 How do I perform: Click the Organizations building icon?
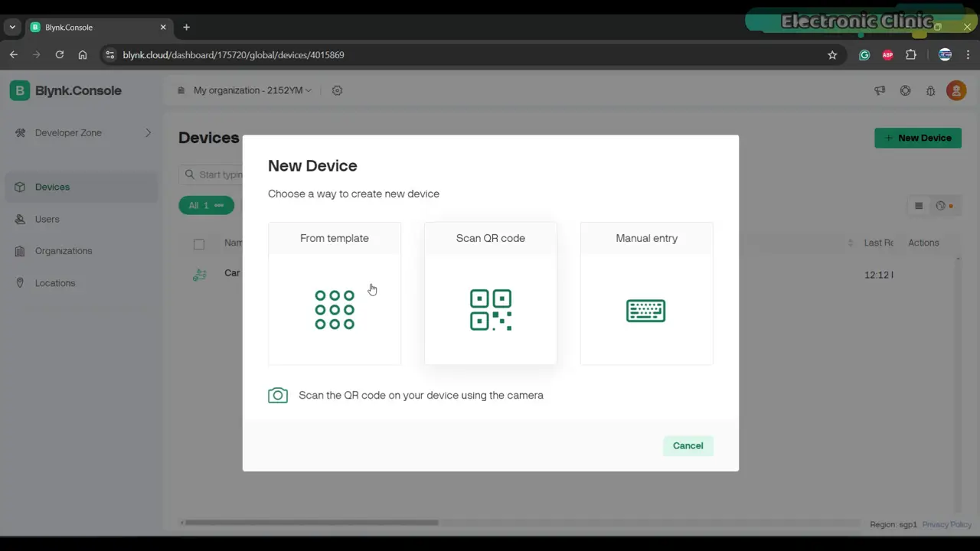pos(20,251)
